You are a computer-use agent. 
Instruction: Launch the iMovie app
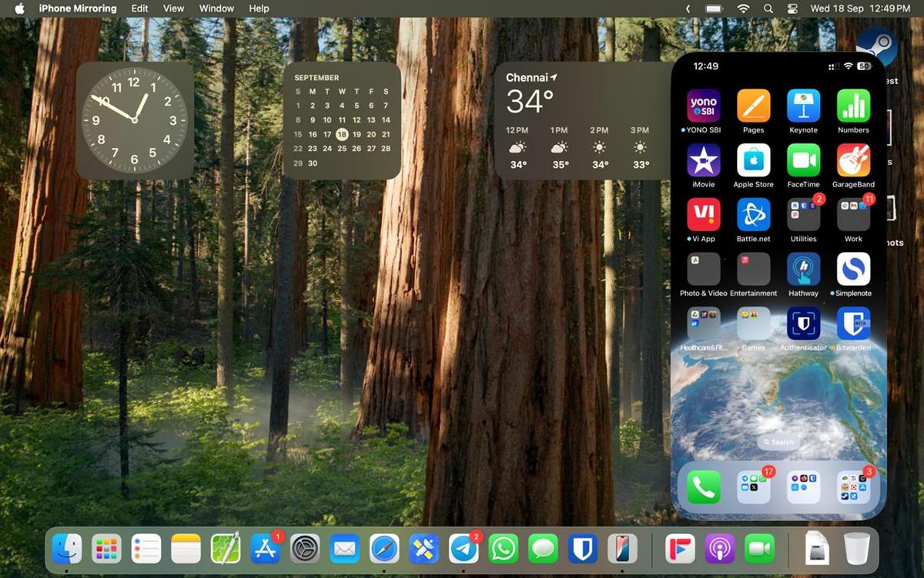tap(703, 160)
